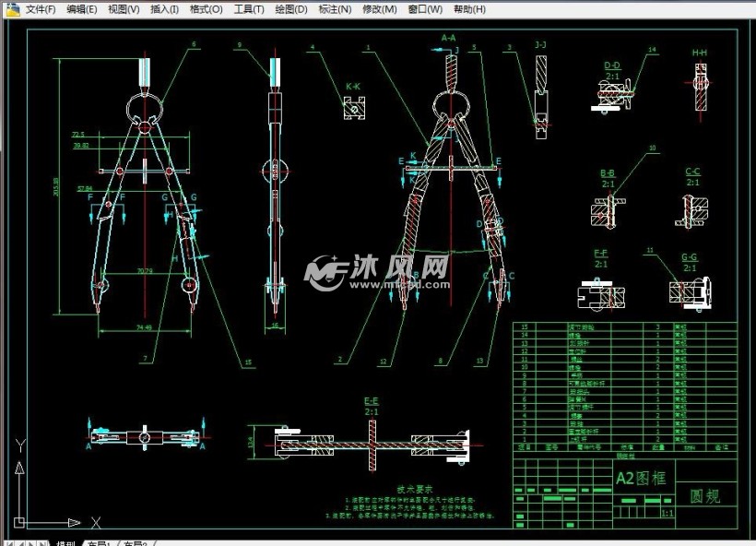Select the A2图框 text in title block
This screenshot has height=546, width=756.
640,478
